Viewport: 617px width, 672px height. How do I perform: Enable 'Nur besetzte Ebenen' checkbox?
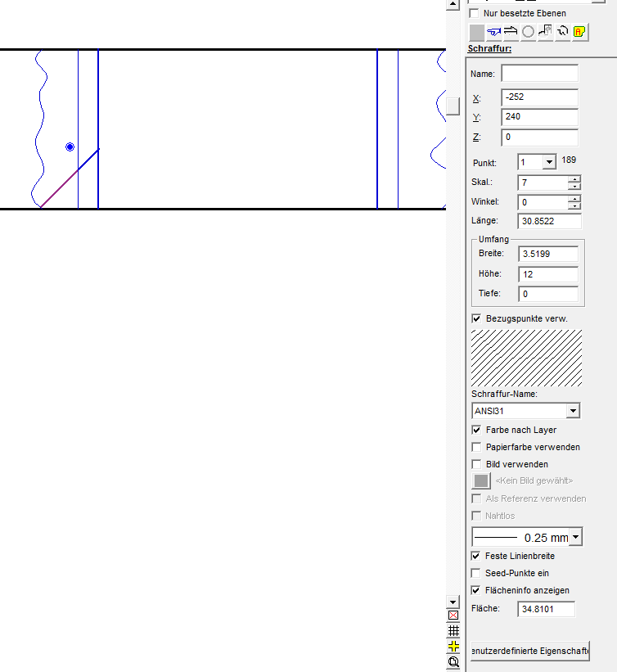click(x=475, y=13)
